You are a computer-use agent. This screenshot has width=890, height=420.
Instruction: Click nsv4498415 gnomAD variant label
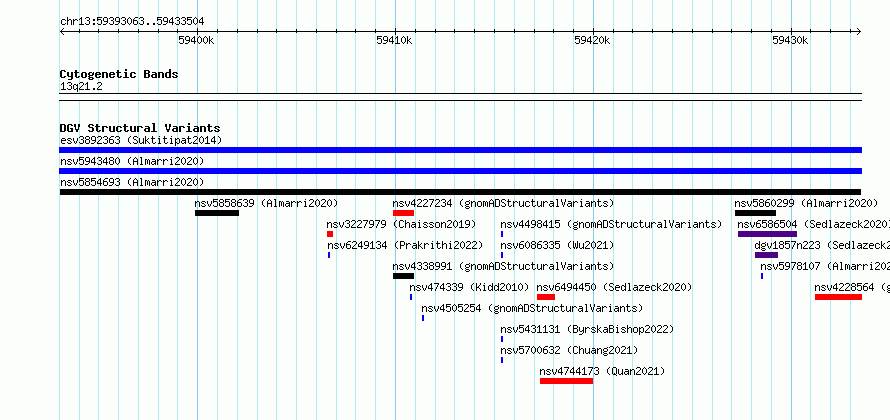611,224
